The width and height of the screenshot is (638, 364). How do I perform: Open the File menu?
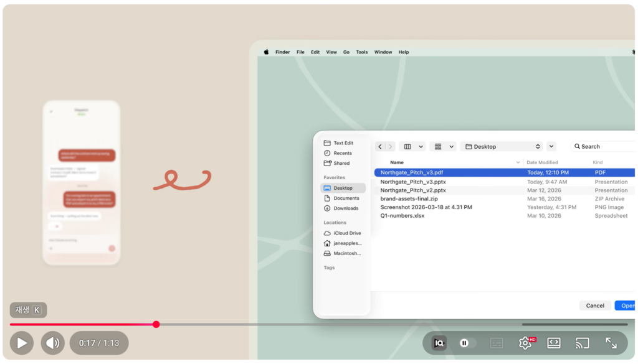(x=300, y=52)
